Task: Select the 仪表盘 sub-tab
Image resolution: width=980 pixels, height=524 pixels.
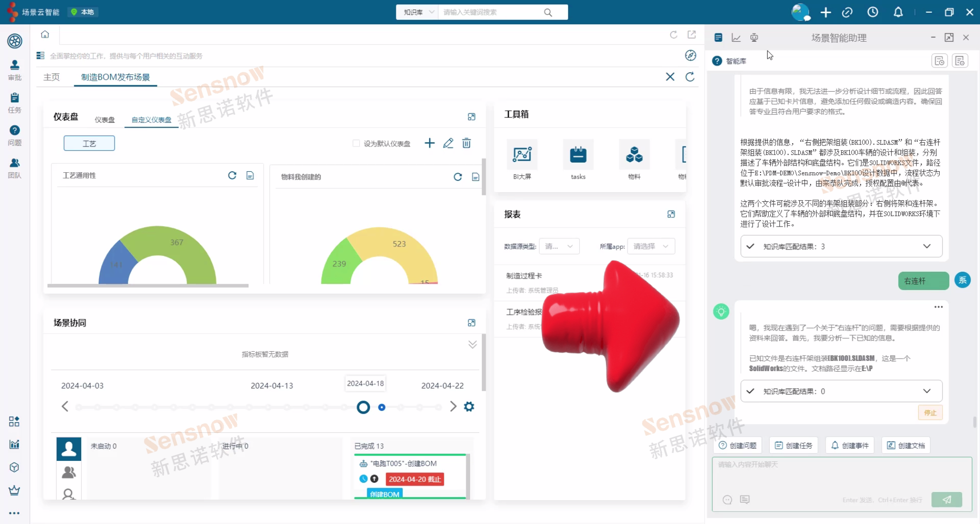Action: pyautogui.click(x=104, y=120)
